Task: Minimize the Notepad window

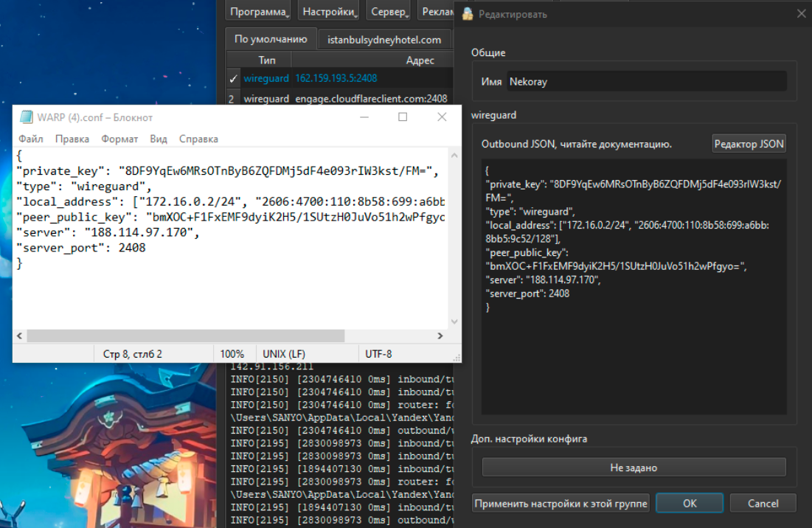Action: [364, 117]
